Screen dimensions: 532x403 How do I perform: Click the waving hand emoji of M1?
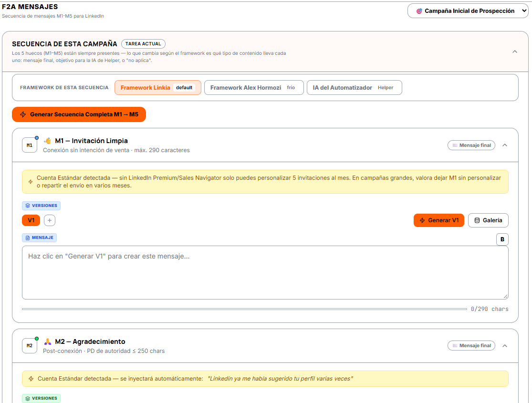click(48, 141)
